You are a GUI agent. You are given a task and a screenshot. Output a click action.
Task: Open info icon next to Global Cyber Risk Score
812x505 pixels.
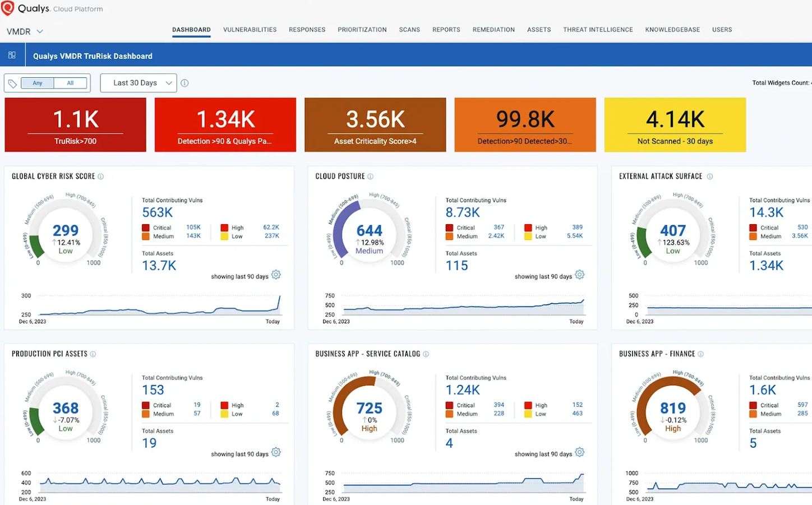click(101, 177)
